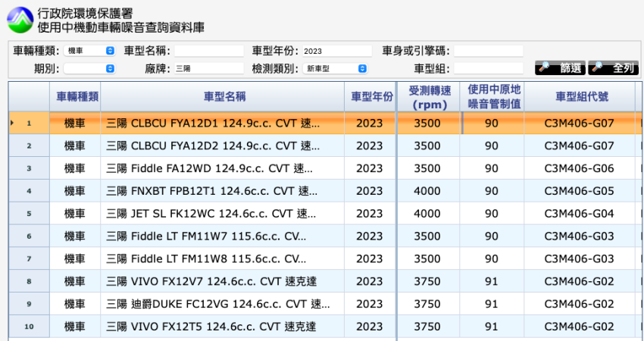Select row number 5 header cell
Screen dimensions: 644x341
point(29,213)
